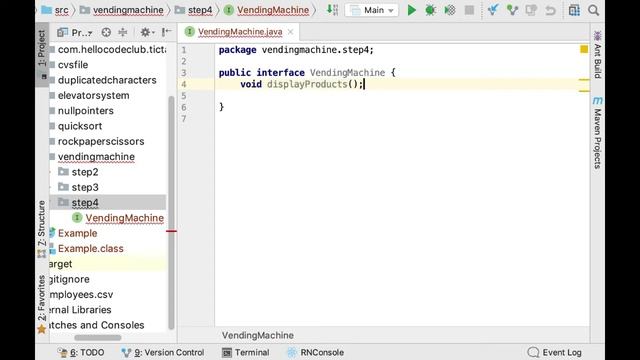Open the Terminal tool window
The image size is (640, 360).
pyautogui.click(x=246, y=352)
